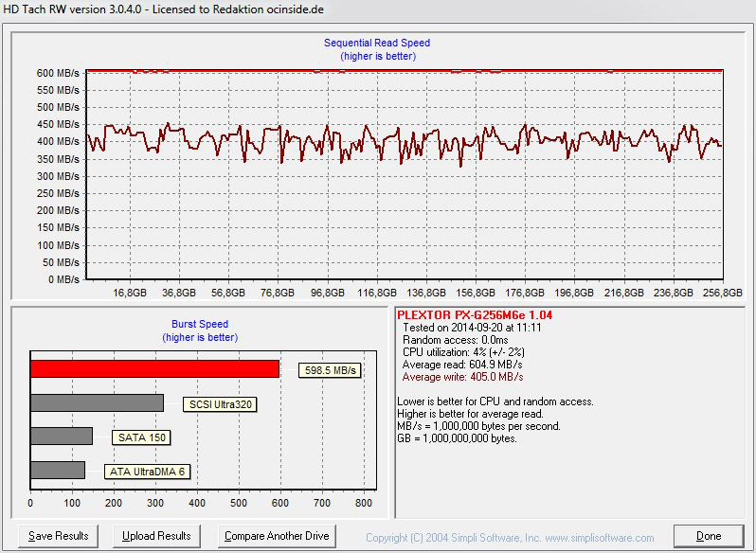Click the 598.5 MB/s burst speed label
This screenshot has height=553, width=756.
pos(330,370)
